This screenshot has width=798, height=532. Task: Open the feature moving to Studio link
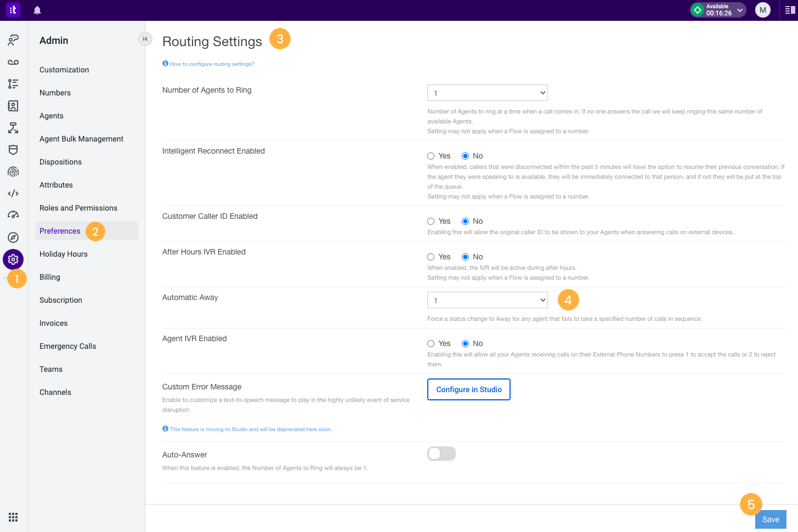251,429
